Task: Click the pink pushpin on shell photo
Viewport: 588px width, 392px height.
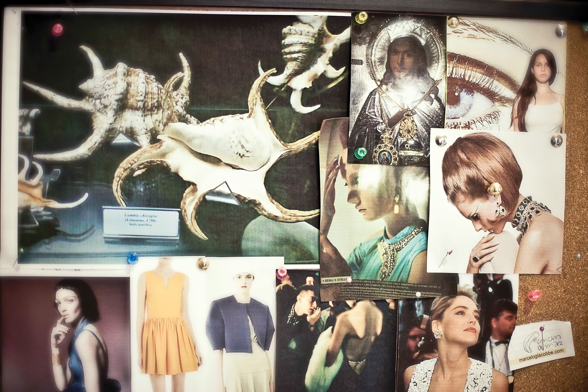Action: (57, 29)
